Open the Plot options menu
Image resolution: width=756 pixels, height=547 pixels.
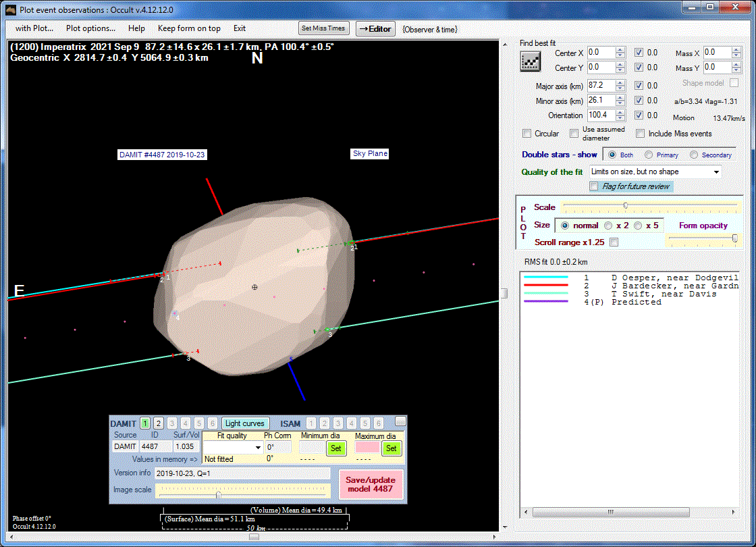click(x=90, y=28)
